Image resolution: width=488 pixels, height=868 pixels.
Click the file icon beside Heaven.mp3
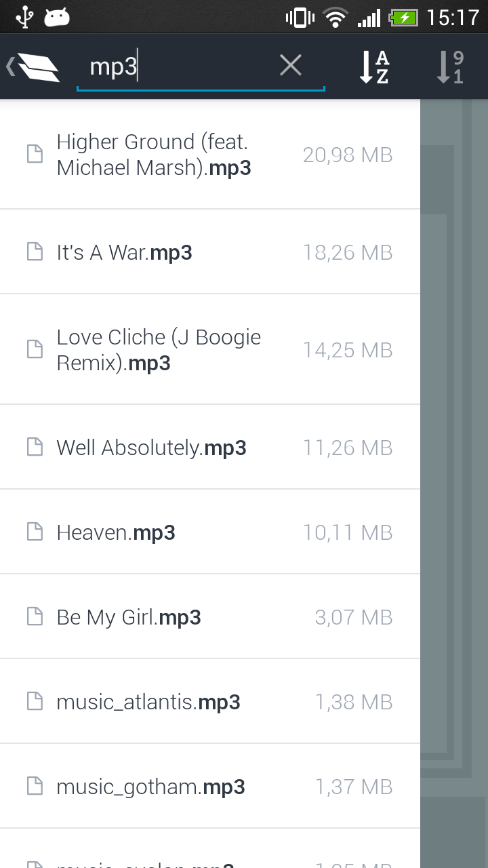[35, 532]
